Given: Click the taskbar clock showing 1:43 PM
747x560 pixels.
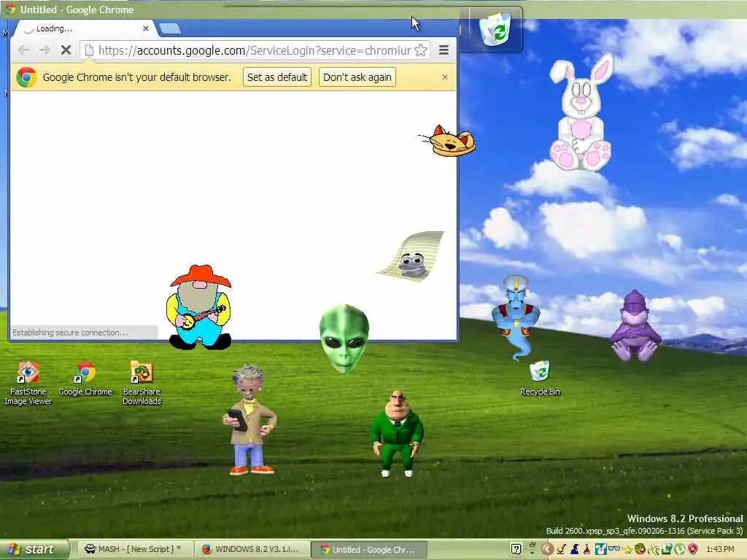Looking at the screenshot, I should coord(720,549).
